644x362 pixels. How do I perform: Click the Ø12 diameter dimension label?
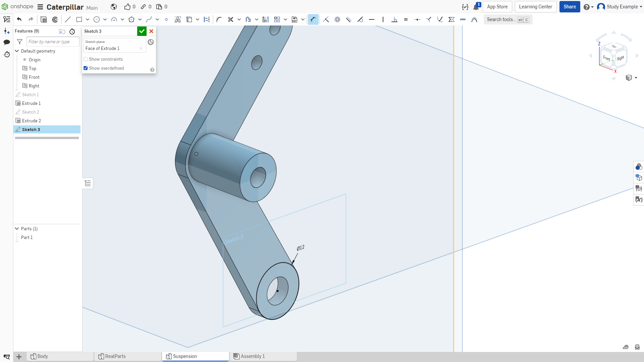point(301,248)
